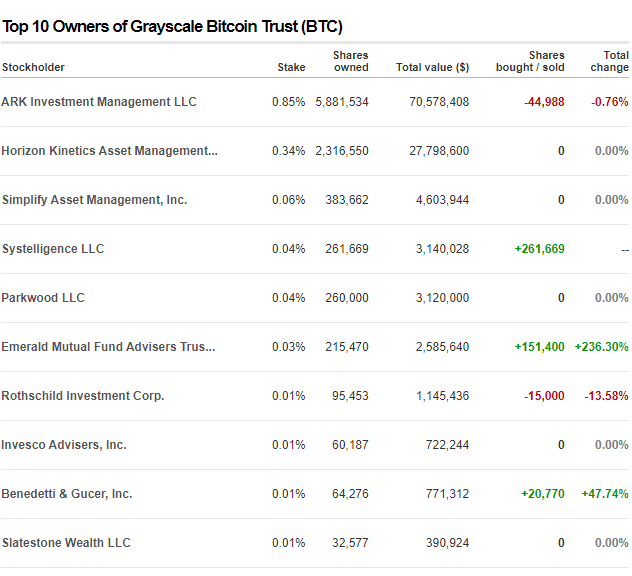Select Invesco Advisers, Inc. name

(x=64, y=445)
